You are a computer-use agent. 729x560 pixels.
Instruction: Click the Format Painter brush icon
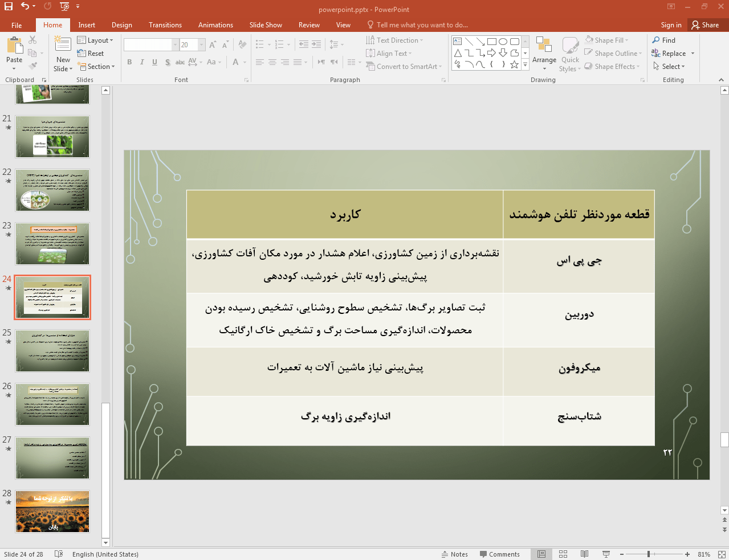tap(32, 66)
